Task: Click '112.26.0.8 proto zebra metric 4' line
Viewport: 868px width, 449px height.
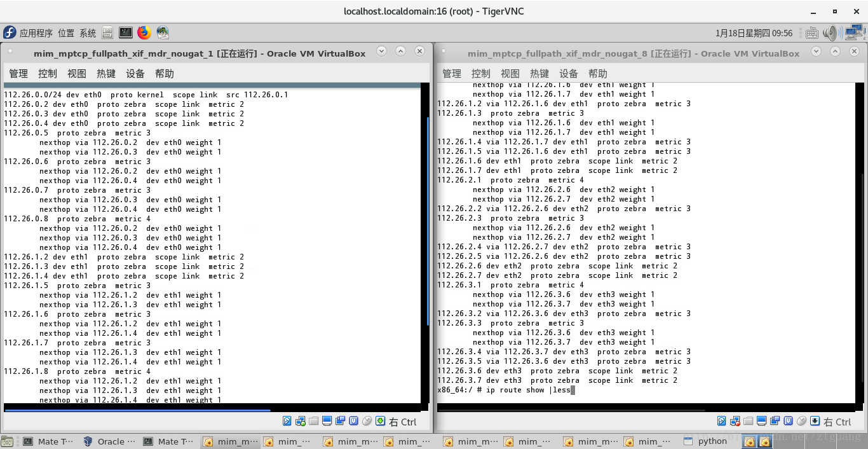Action: click(x=78, y=219)
